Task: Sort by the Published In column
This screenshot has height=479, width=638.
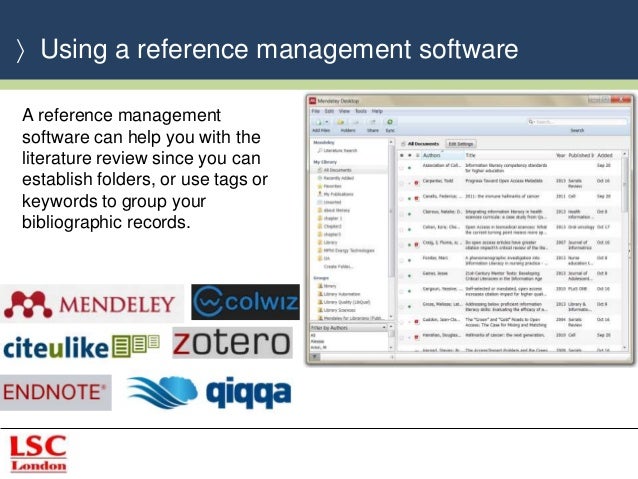Action: (581, 155)
